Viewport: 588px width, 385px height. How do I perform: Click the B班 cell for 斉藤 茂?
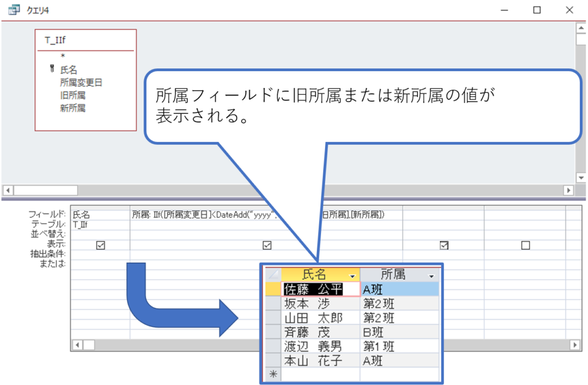pyautogui.click(x=400, y=332)
